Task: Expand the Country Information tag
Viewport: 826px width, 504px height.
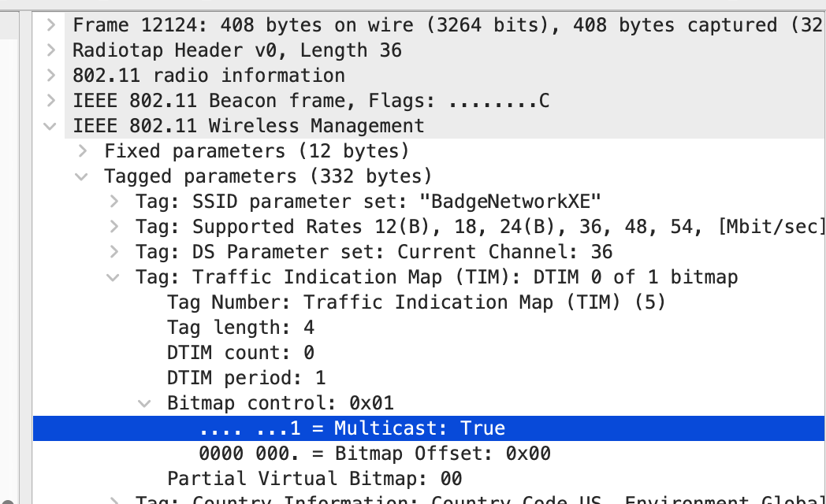Action: 113,499
